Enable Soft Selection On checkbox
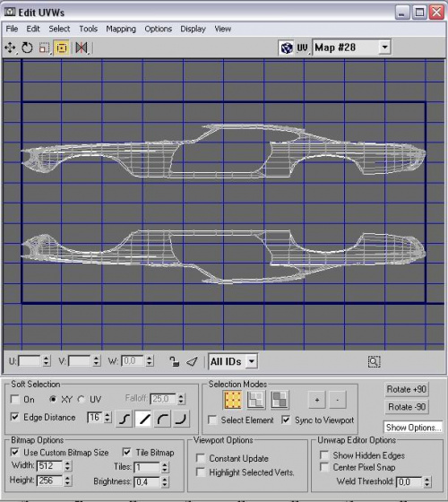This screenshot has width=448, height=502. tap(15, 399)
